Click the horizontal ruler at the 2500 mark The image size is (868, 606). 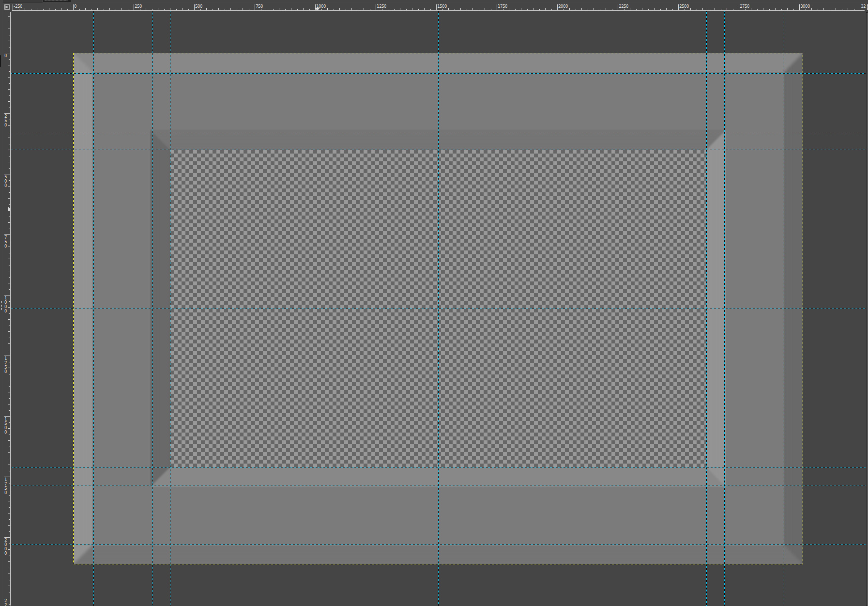click(684, 6)
